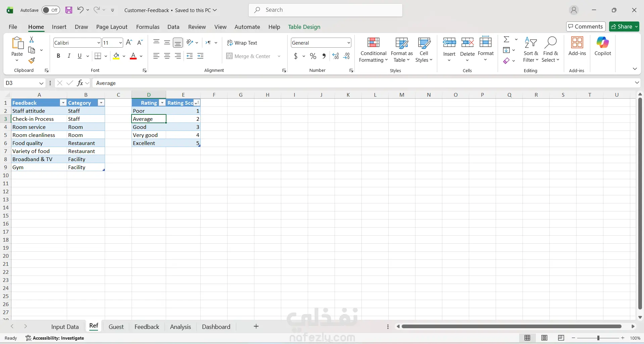Toggle align left alignment
644x344 pixels.
[x=156, y=56]
